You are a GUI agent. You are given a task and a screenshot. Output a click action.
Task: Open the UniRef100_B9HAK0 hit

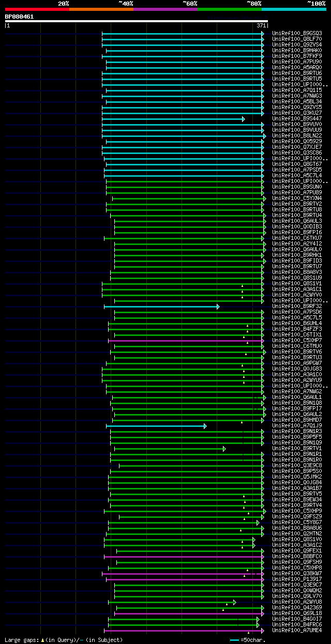point(297,50)
